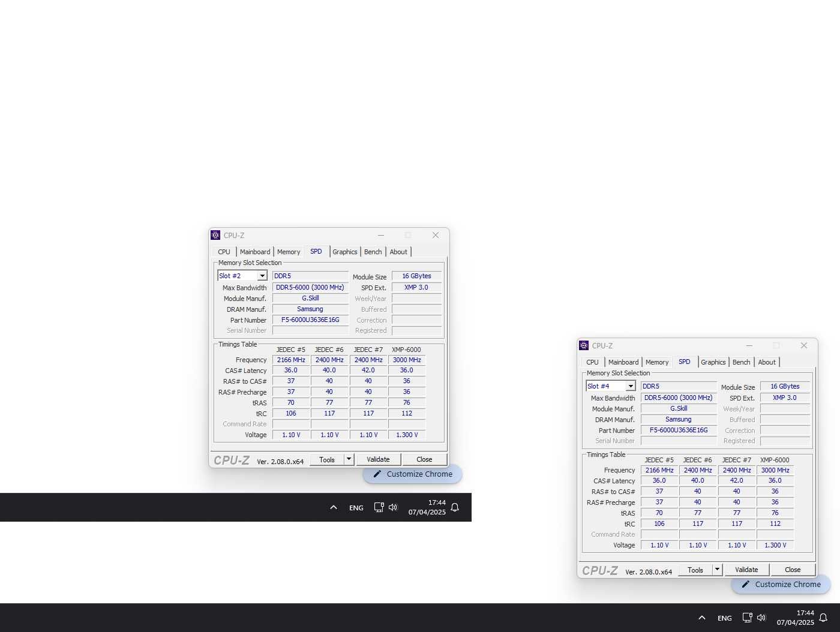Open Graphics tab in Slot #4 window
The width and height of the screenshot is (840, 632).
pyautogui.click(x=713, y=362)
